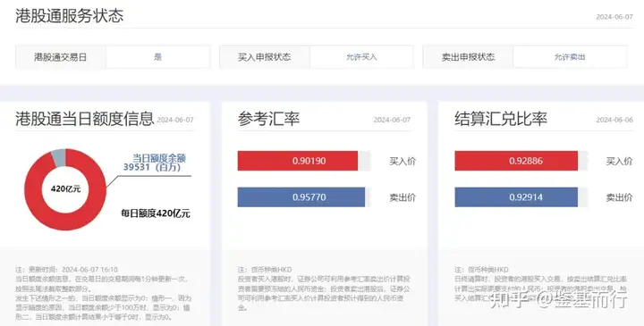Click the red 0.90190 reference buy rate bar
The image size is (644, 326).
click(298, 161)
